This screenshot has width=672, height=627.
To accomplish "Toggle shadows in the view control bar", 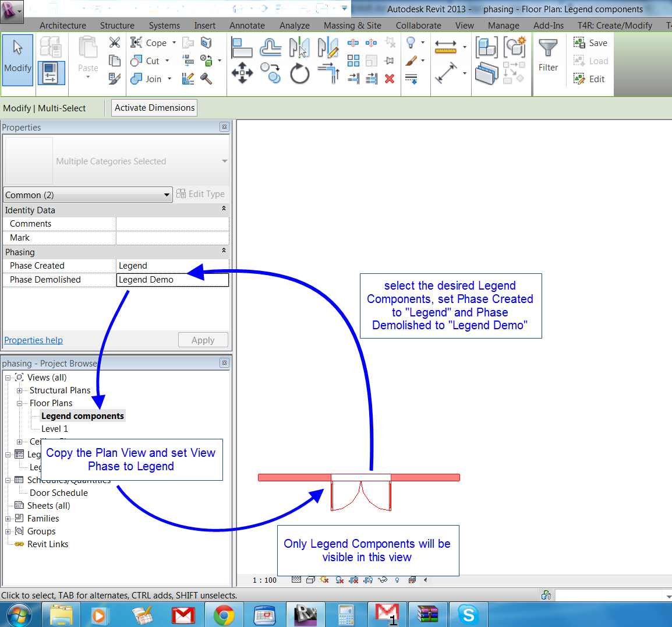I will tap(324, 580).
